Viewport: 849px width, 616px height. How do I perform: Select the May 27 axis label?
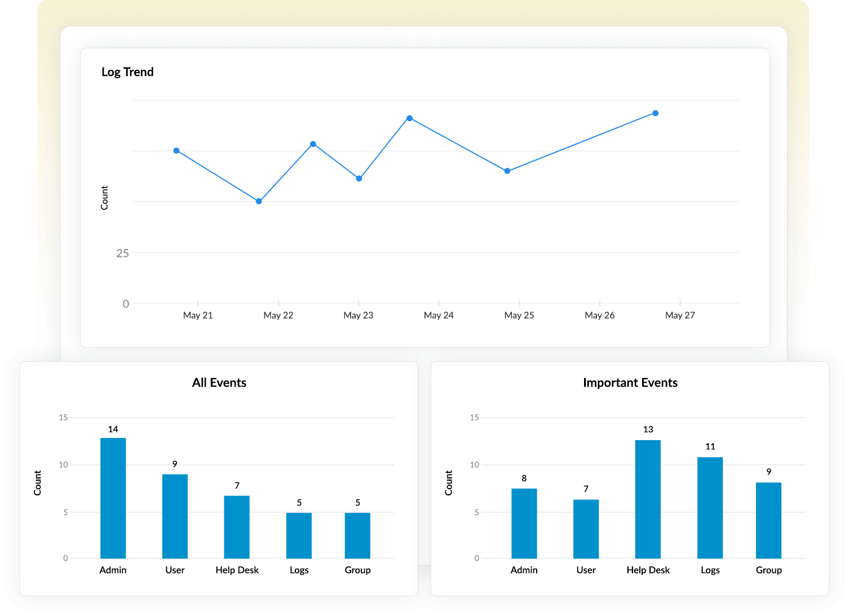click(680, 315)
